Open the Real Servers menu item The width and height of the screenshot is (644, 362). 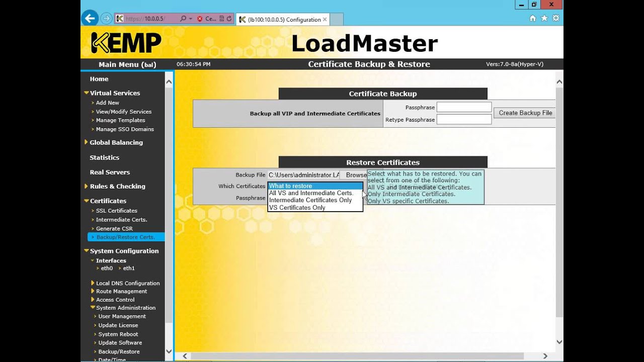110,172
